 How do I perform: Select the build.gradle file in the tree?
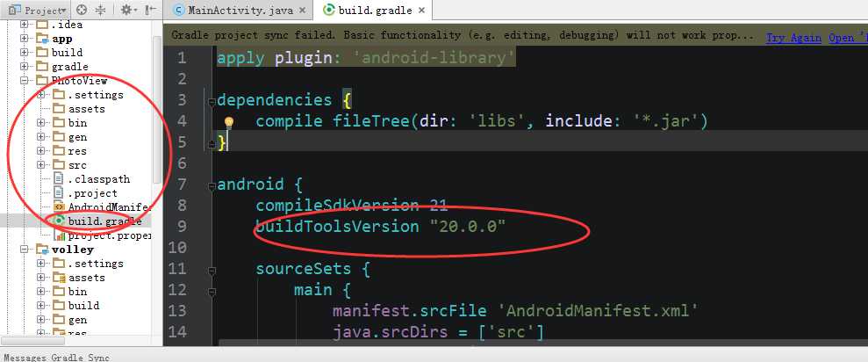97,221
